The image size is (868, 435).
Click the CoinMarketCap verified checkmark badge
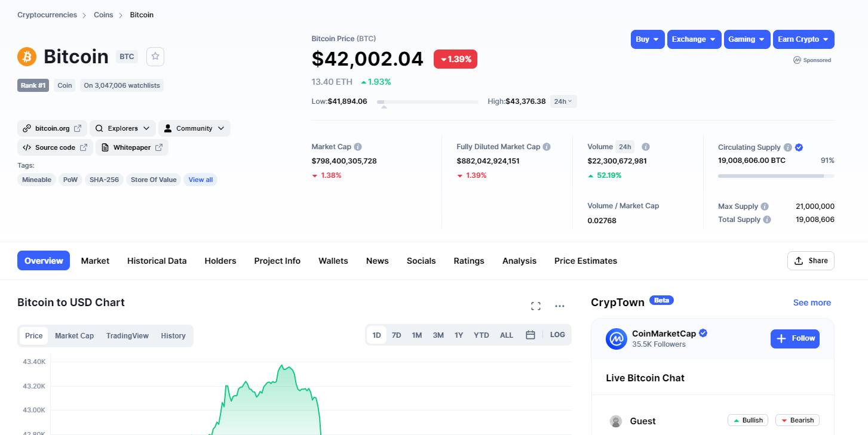(x=703, y=334)
